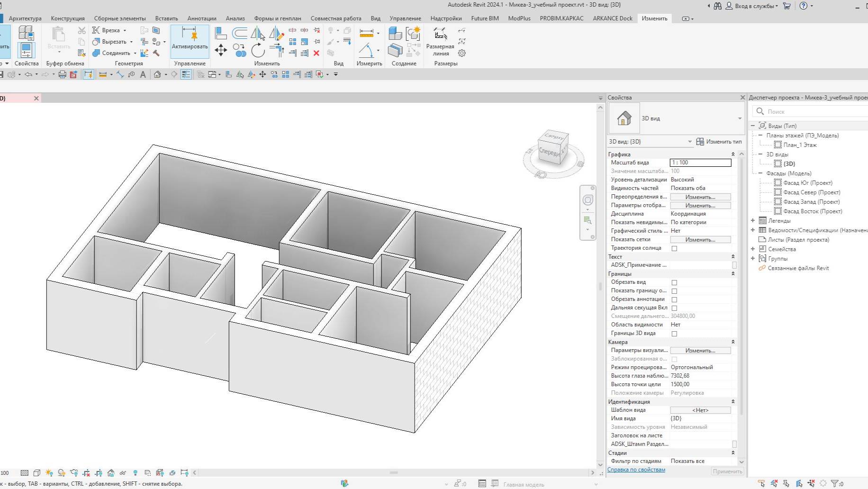Enable the Обрезать вид checkbox
The height and width of the screenshot is (489, 868).
pos(673,282)
